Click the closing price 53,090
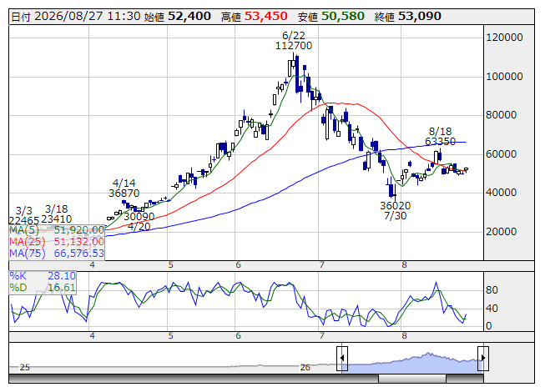Screen dimensions: 545x392 tap(420, 17)
